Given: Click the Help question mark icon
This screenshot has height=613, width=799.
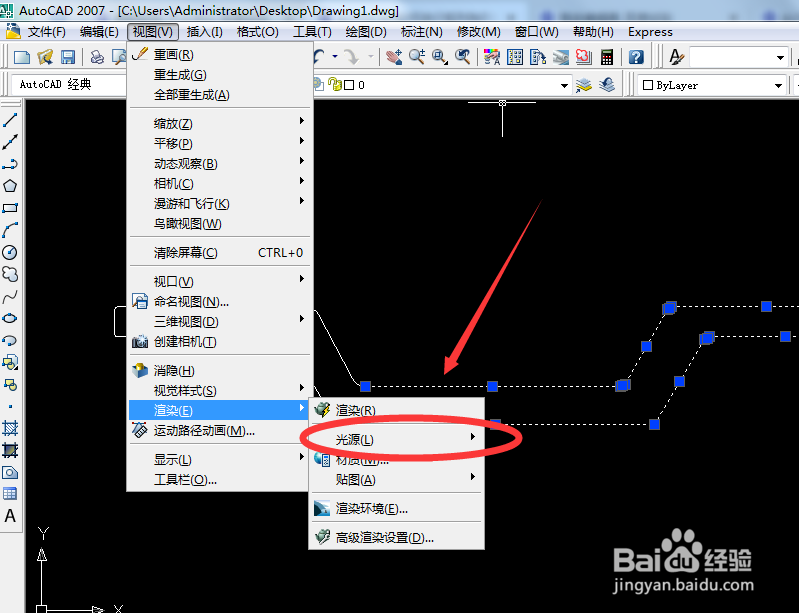Looking at the screenshot, I should coord(636,57).
